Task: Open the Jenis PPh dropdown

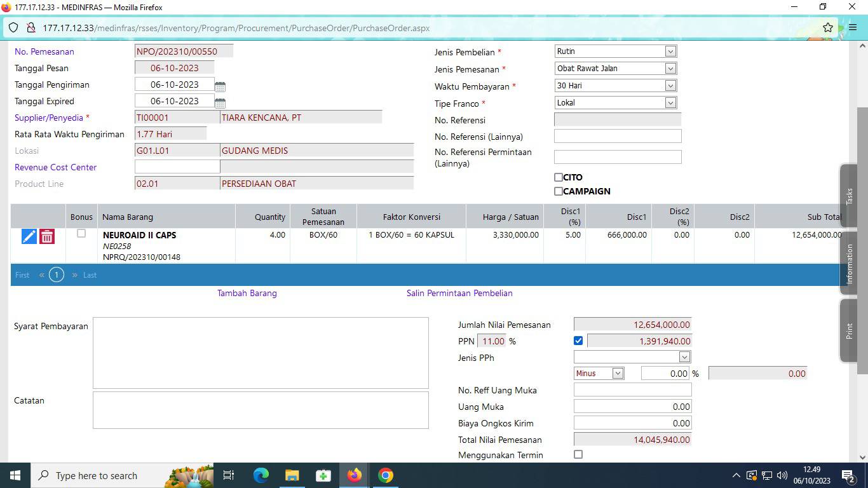Action: point(632,357)
